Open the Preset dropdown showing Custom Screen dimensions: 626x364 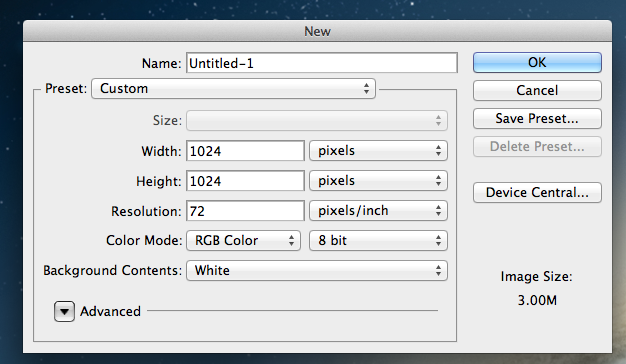point(234,89)
